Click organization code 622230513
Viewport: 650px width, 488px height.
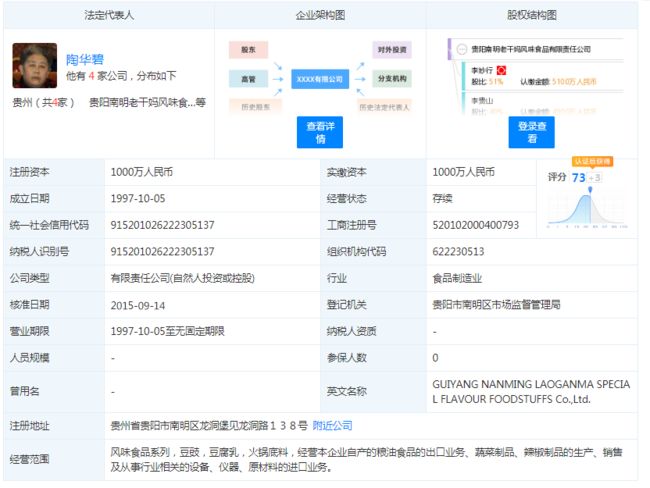click(458, 252)
